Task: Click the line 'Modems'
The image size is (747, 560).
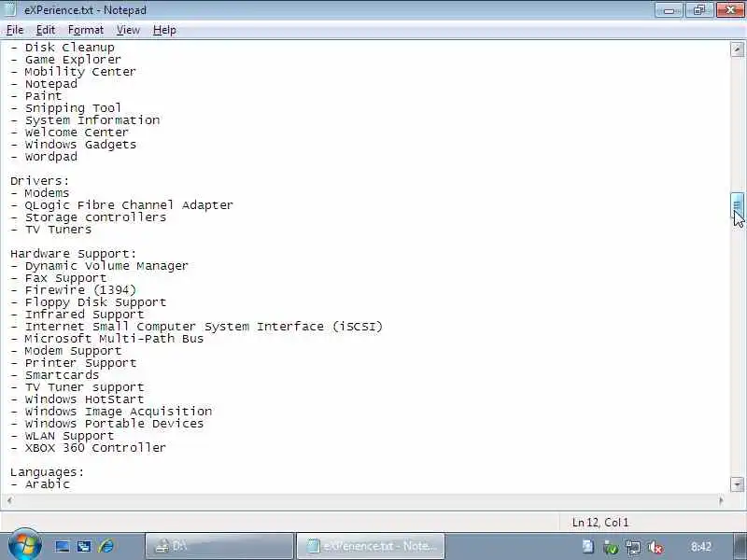Action: (40, 193)
